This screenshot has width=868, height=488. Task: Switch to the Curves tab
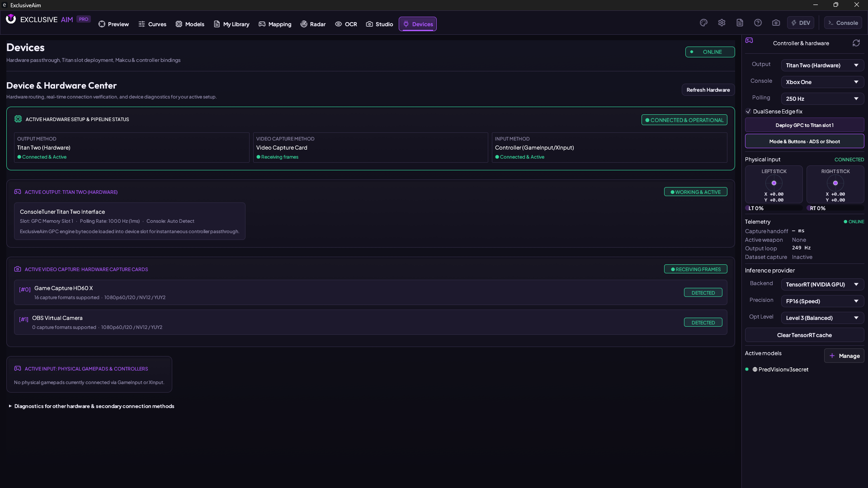click(x=152, y=24)
